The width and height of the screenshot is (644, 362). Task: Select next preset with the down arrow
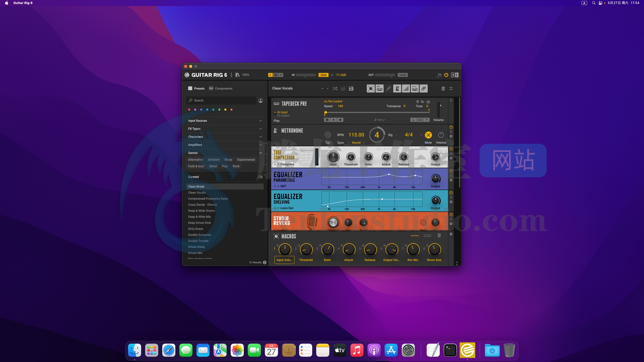(327, 88)
